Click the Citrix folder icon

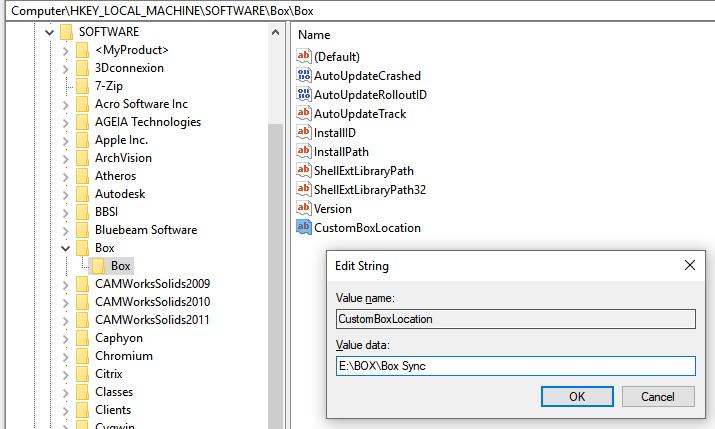tap(83, 374)
